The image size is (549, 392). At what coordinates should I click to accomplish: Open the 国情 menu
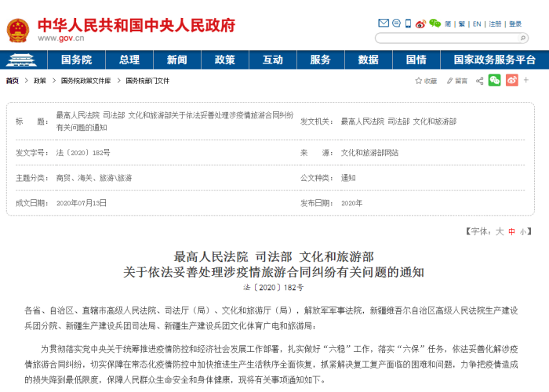tap(416, 60)
